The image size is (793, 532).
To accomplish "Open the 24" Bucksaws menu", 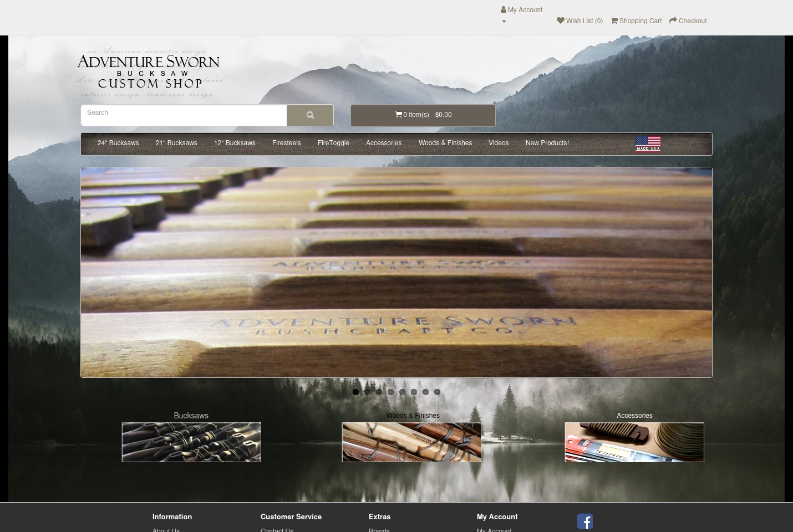I will point(118,143).
